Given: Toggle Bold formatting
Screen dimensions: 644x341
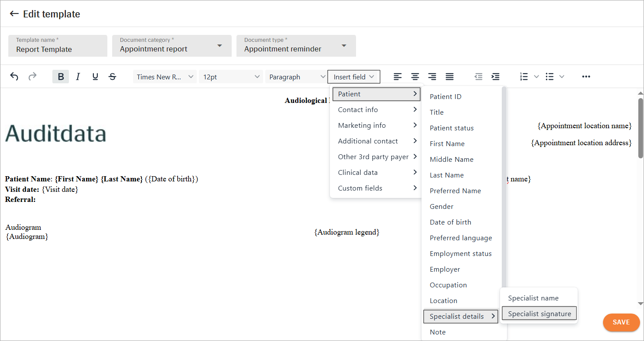Looking at the screenshot, I should tap(61, 77).
